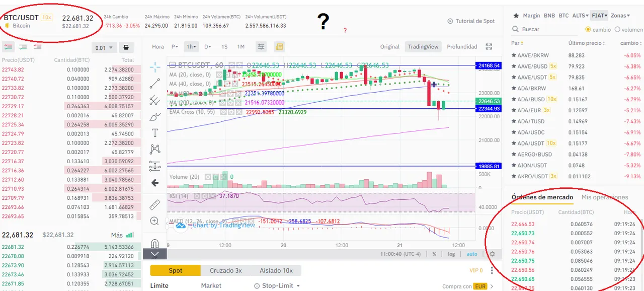
Task: Select the volumen radio button
Action: click(x=617, y=30)
